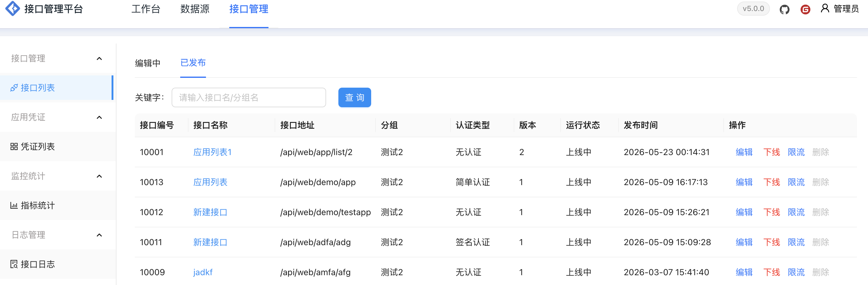Viewport: 868px width, 285px height.
Task: Click 限流 for interface 10012
Action: tap(796, 212)
